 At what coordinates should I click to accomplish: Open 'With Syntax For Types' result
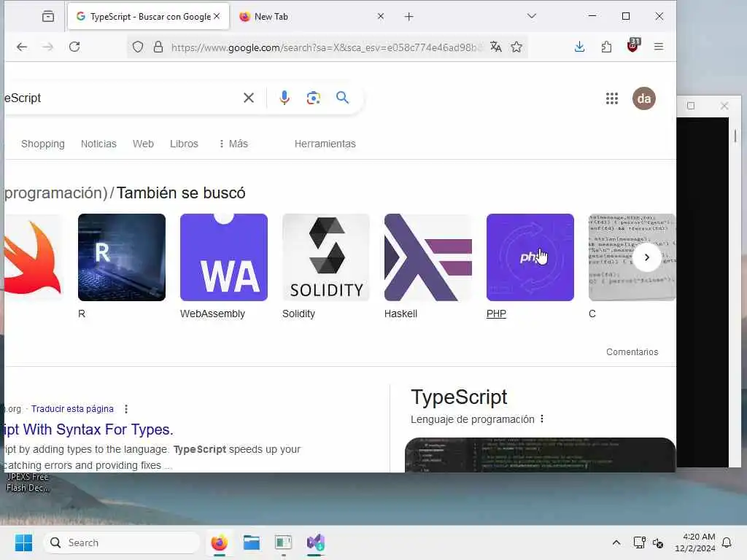pyautogui.click(x=89, y=429)
